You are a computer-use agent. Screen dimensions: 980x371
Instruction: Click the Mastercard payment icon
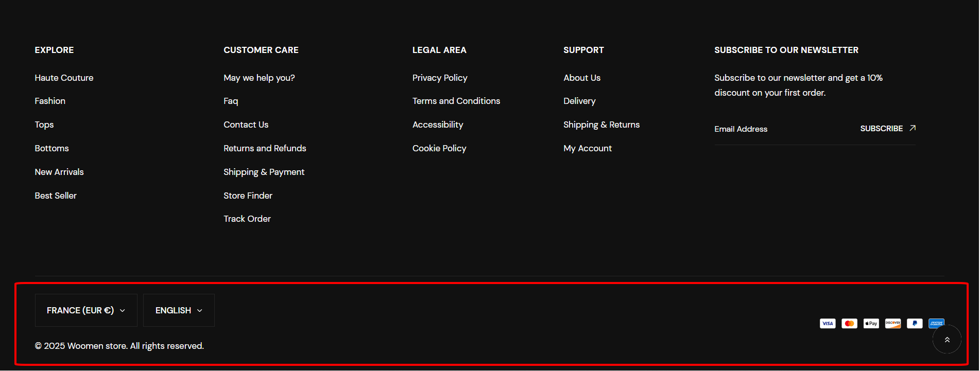[x=849, y=324]
